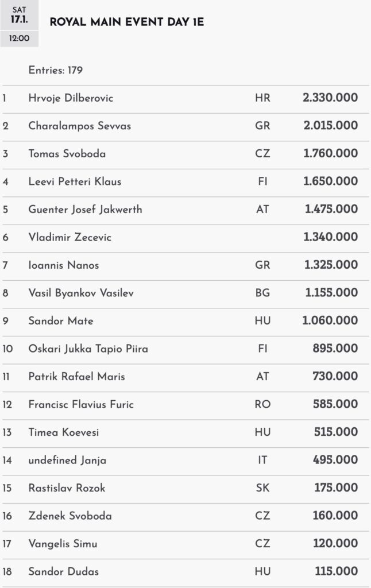This screenshot has width=371, height=588.
Task: Select Charalampos Sevvas in the ranking
Action: (x=79, y=126)
